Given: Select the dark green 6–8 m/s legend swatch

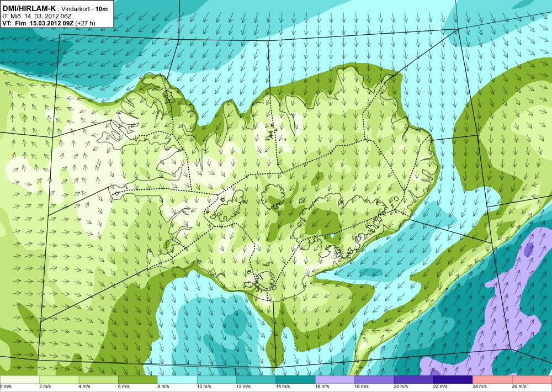Looking at the screenshot, I should coord(137,380).
